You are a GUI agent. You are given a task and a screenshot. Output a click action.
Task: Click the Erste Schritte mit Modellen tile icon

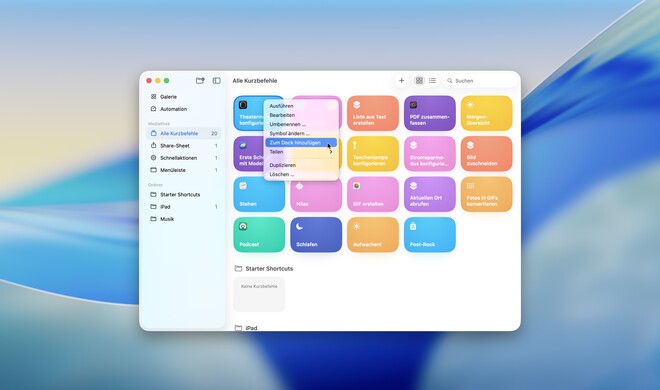click(243, 145)
